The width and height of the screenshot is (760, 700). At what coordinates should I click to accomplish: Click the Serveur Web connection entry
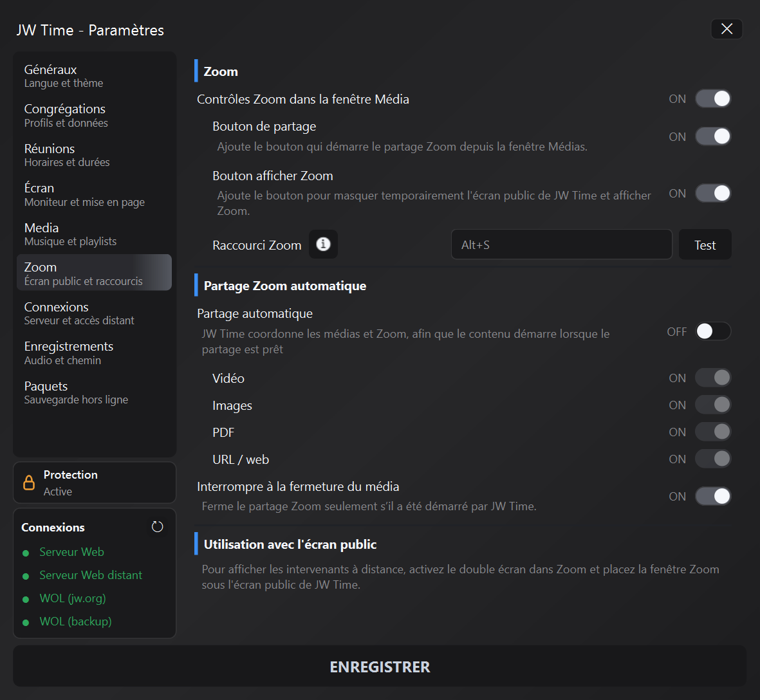(x=71, y=552)
